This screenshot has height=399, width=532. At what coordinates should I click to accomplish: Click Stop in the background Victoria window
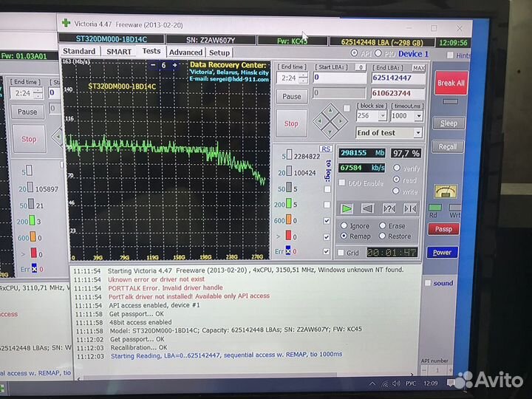[x=29, y=139]
